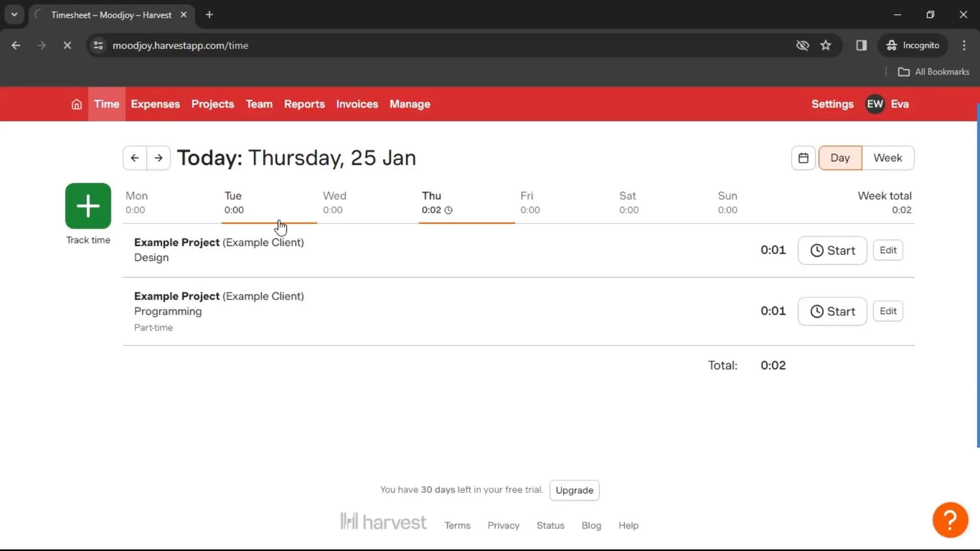980x551 pixels.
Task: Open the Reports tab
Action: point(304,104)
